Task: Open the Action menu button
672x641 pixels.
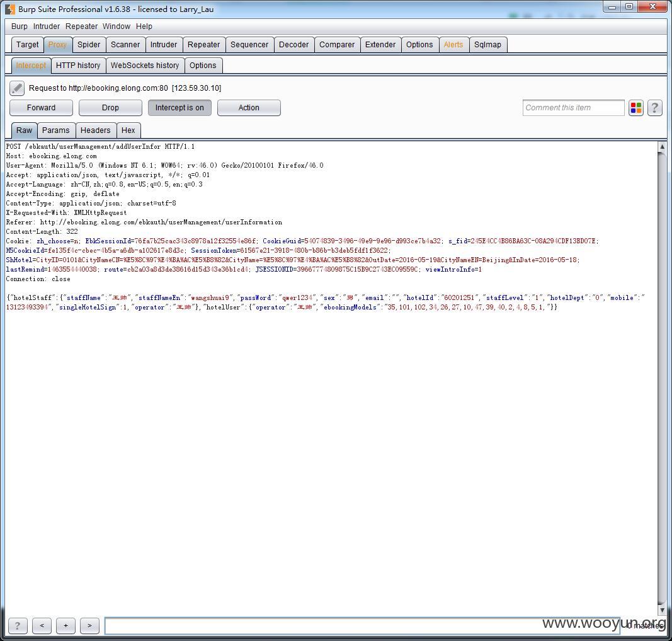Action: [249, 108]
